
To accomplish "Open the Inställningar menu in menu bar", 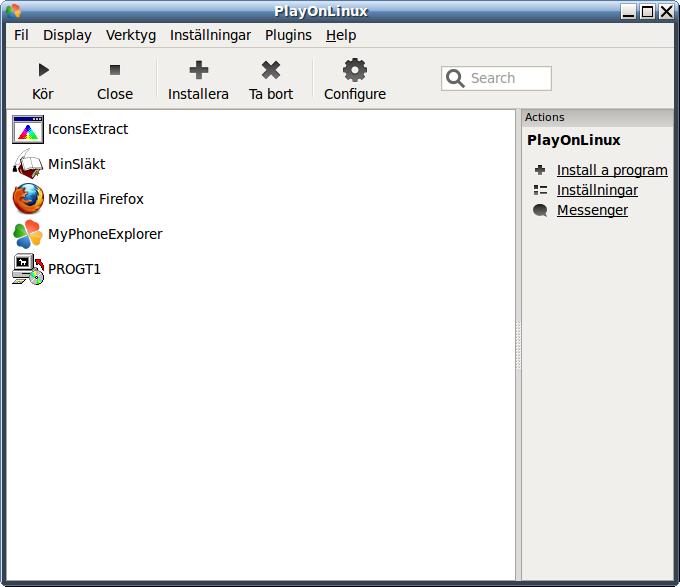I will (x=210, y=35).
